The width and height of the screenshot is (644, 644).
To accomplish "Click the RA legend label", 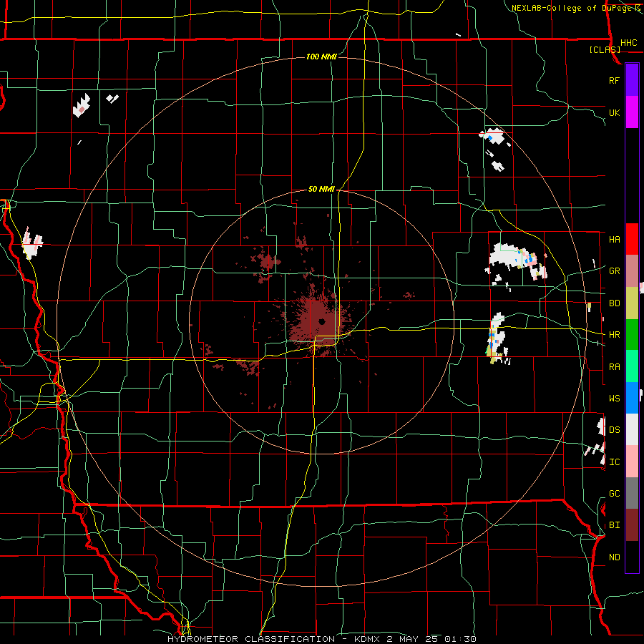I will [615, 367].
